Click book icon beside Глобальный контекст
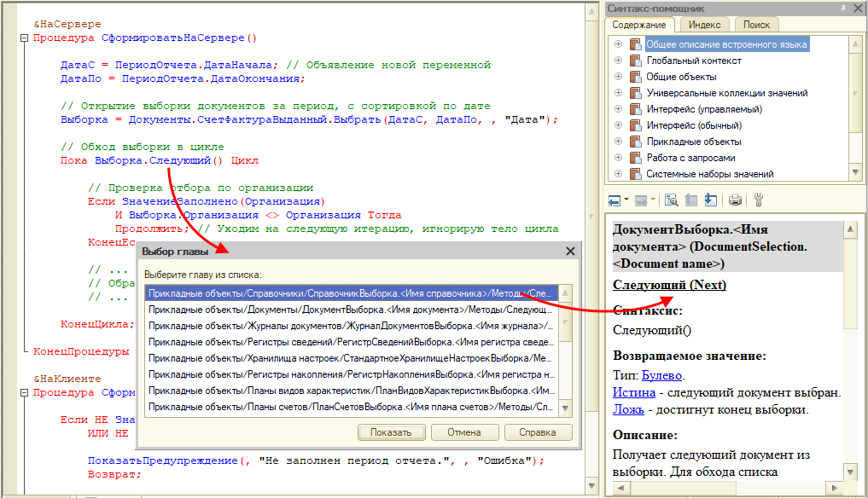 636,61
